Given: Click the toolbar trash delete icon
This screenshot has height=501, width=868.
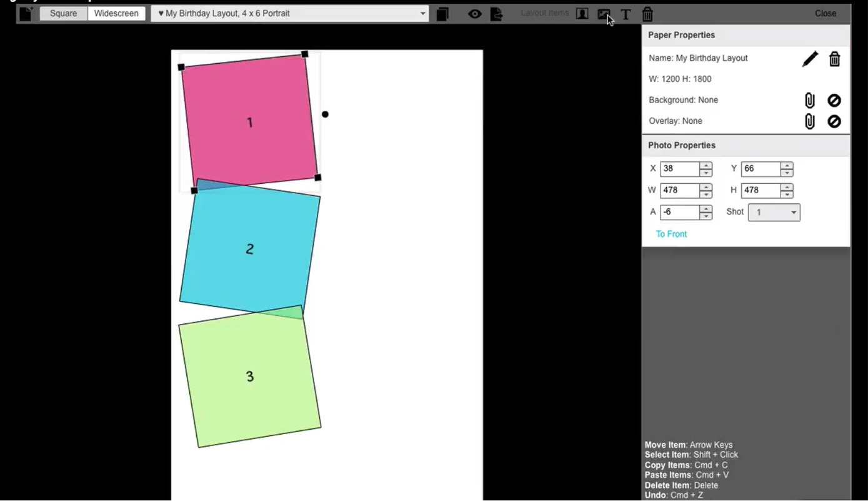Looking at the screenshot, I should coord(647,14).
